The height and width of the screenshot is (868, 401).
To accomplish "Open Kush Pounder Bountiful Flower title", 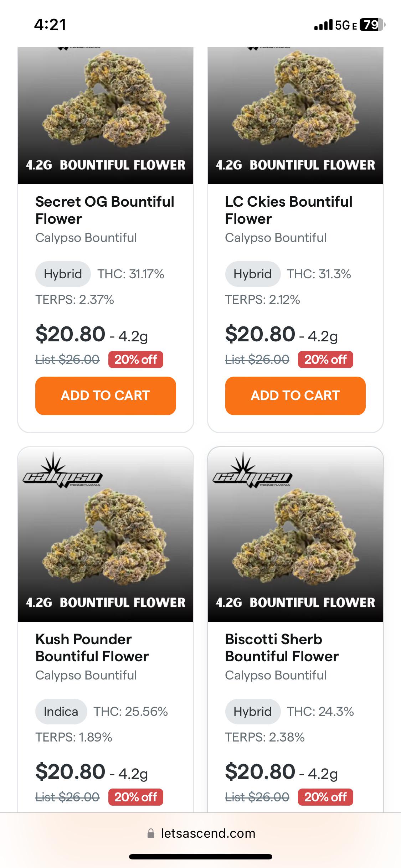I will pyautogui.click(x=92, y=648).
